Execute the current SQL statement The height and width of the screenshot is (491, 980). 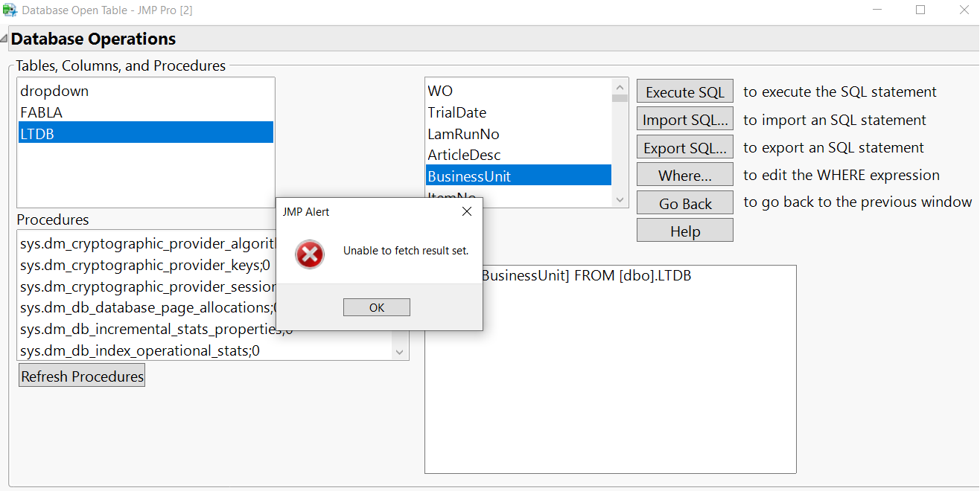[684, 91]
